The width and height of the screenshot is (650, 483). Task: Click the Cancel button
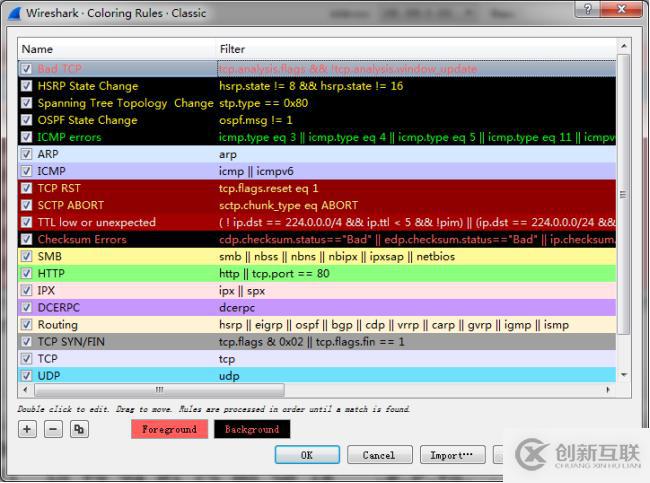(379, 455)
